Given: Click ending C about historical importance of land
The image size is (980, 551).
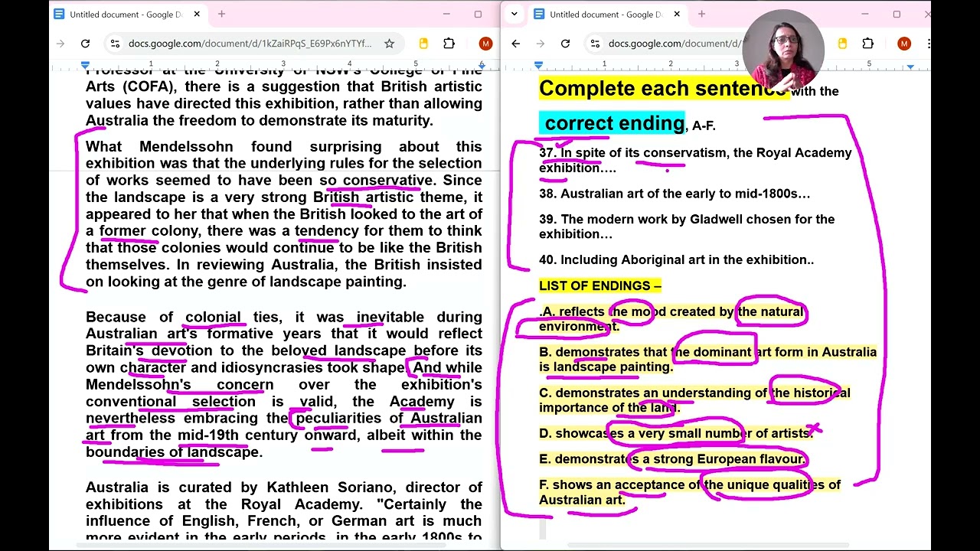Looking at the screenshot, I should click(694, 399).
